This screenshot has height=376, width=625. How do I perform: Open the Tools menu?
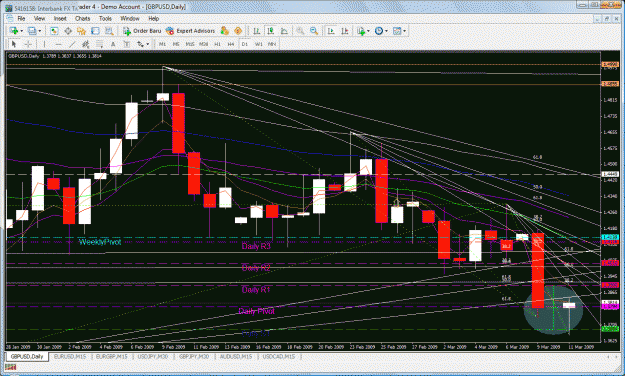[105, 18]
